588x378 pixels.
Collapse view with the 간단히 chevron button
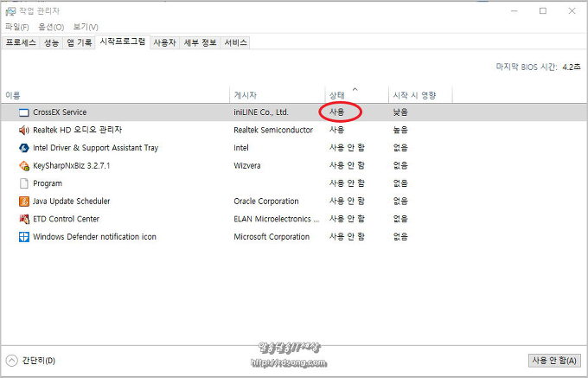(12, 361)
